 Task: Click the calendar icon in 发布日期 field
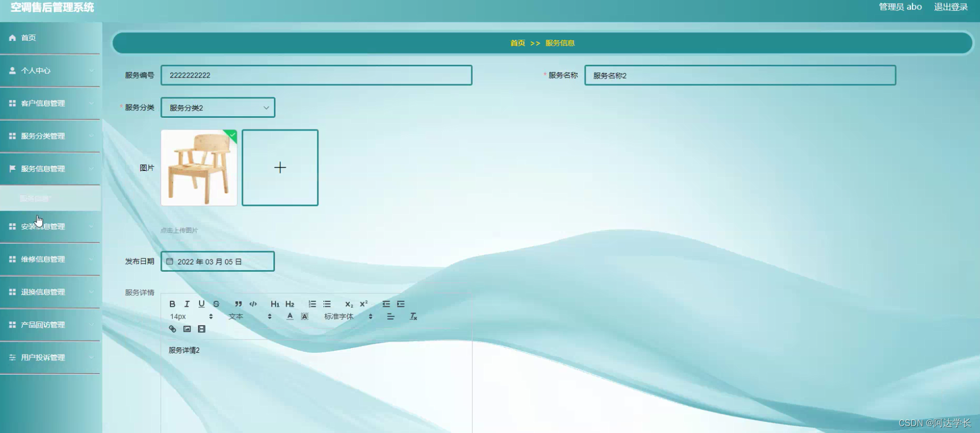tap(170, 262)
